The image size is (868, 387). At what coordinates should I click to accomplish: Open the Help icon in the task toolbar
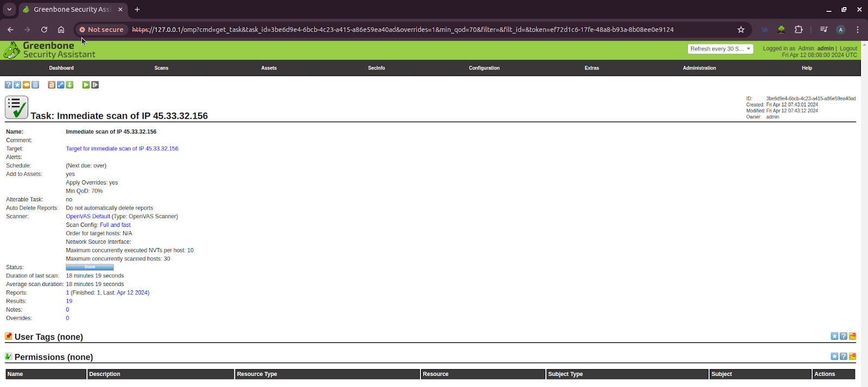[x=8, y=85]
